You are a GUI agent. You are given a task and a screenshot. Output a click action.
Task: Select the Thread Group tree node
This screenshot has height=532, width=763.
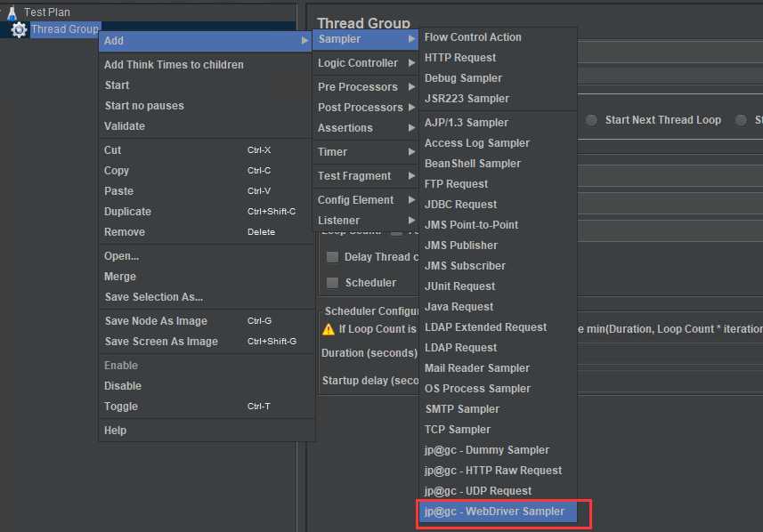[65, 29]
